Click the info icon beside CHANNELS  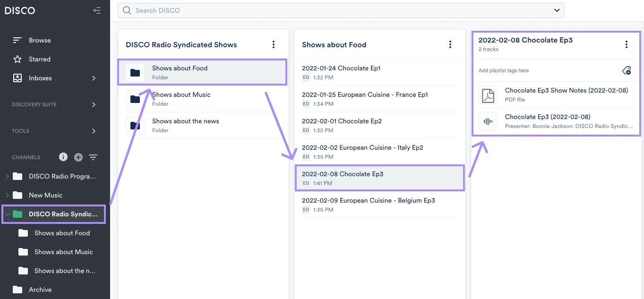63,157
